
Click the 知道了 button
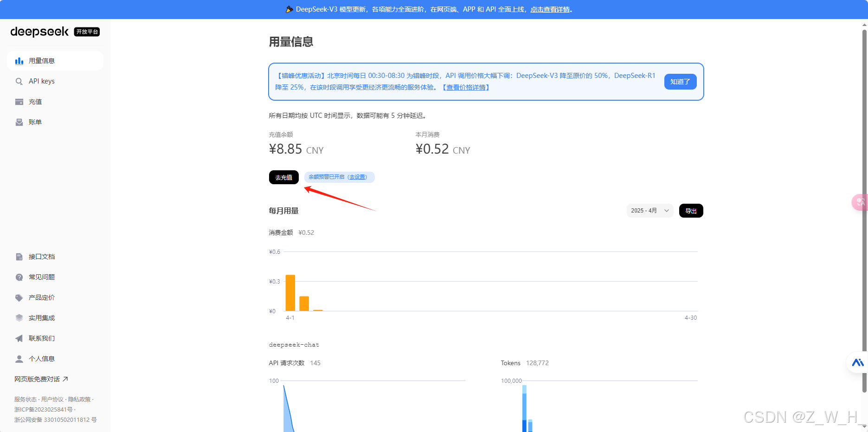click(680, 82)
